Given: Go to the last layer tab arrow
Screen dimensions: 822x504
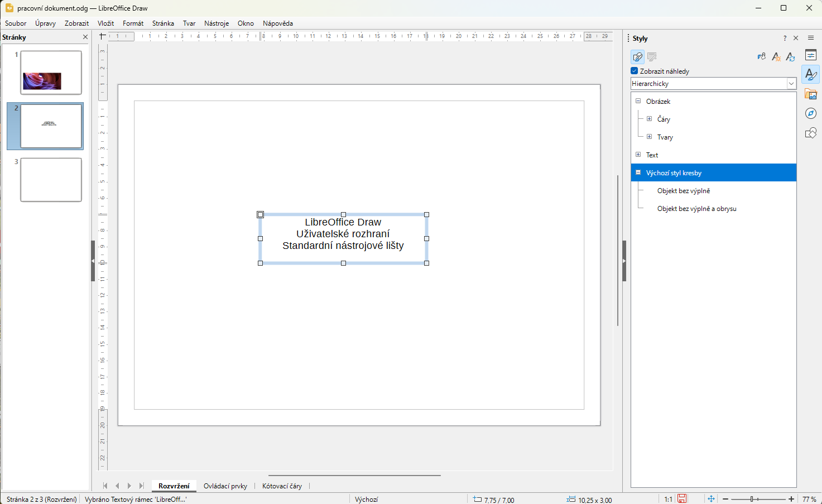Looking at the screenshot, I should click(x=142, y=486).
